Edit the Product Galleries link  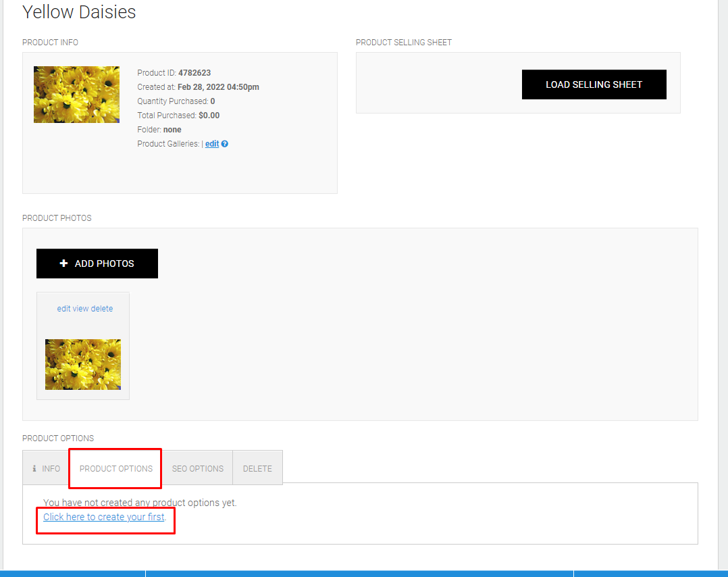tap(212, 144)
